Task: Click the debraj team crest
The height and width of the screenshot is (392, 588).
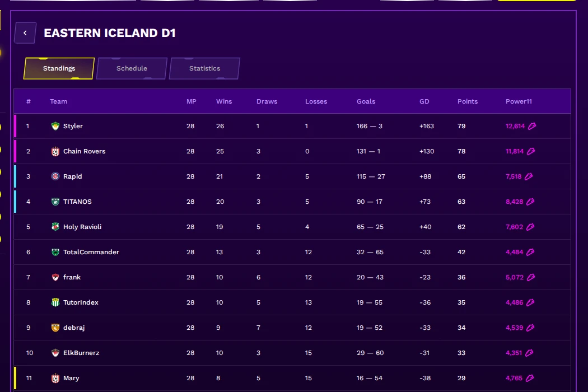Action: [x=55, y=328]
